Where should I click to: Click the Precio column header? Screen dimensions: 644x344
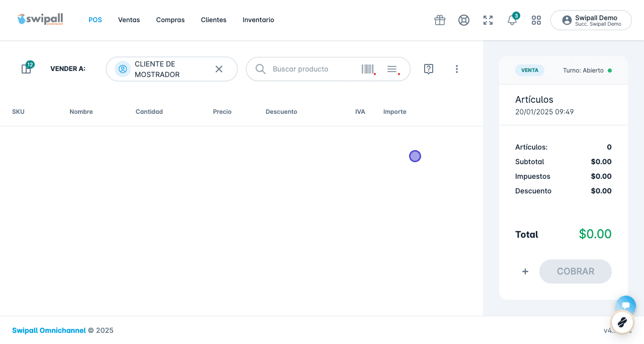[x=222, y=112]
